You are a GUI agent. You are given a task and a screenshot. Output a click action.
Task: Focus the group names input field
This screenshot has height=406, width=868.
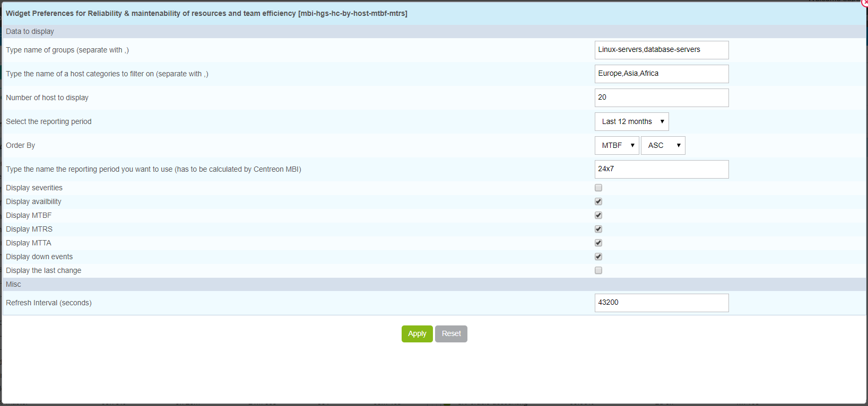tap(661, 50)
